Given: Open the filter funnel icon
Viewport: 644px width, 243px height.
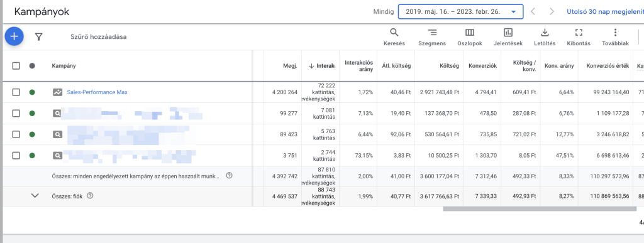Looking at the screenshot, I should coord(38,37).
